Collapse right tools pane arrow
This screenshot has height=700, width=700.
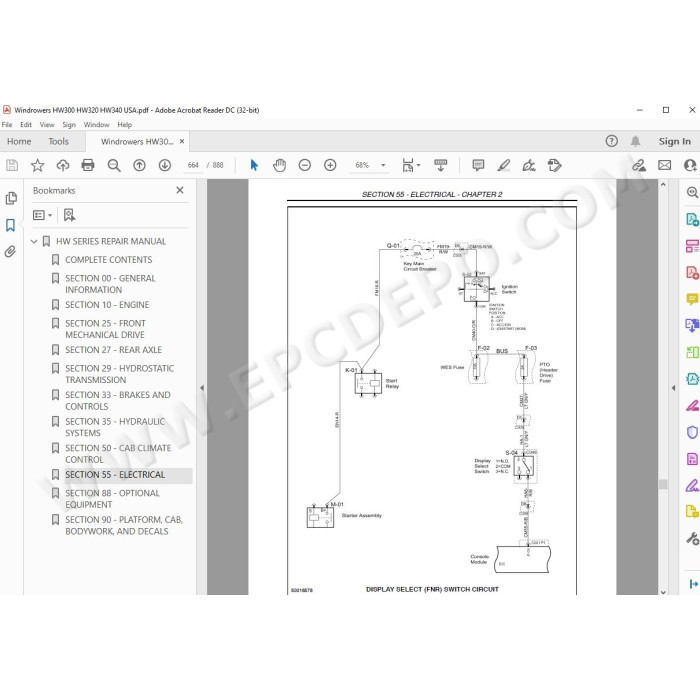coord(673,388)
